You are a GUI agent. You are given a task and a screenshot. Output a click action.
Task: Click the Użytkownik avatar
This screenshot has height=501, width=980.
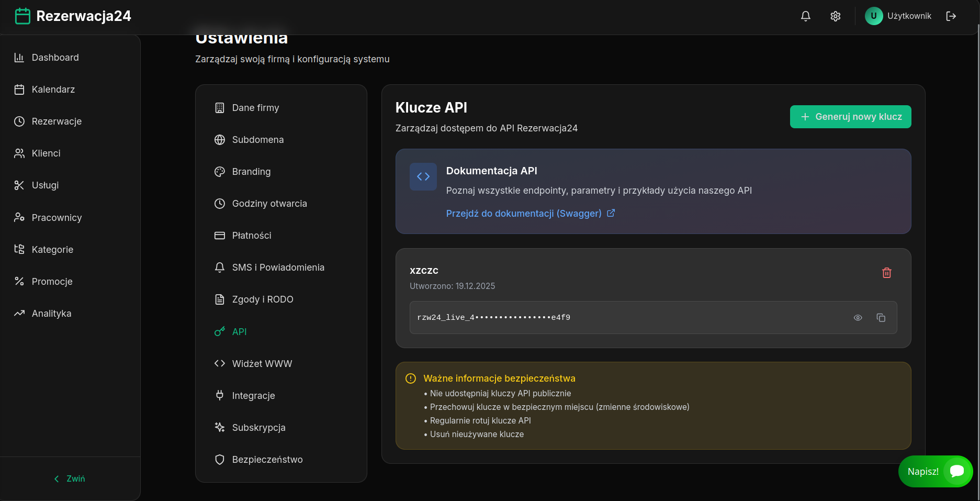[x=874, y=16]
